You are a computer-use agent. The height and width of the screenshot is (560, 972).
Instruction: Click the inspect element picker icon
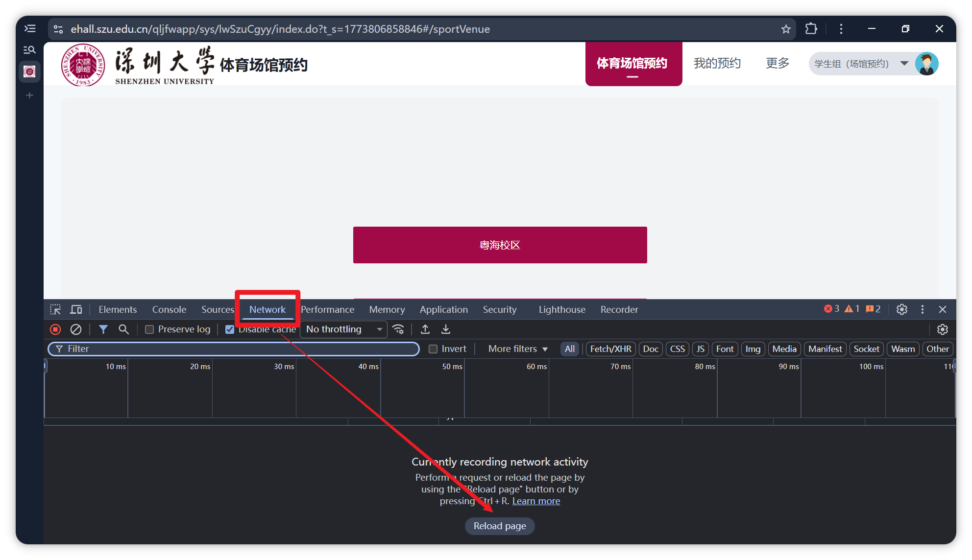[x=55, y=309]
